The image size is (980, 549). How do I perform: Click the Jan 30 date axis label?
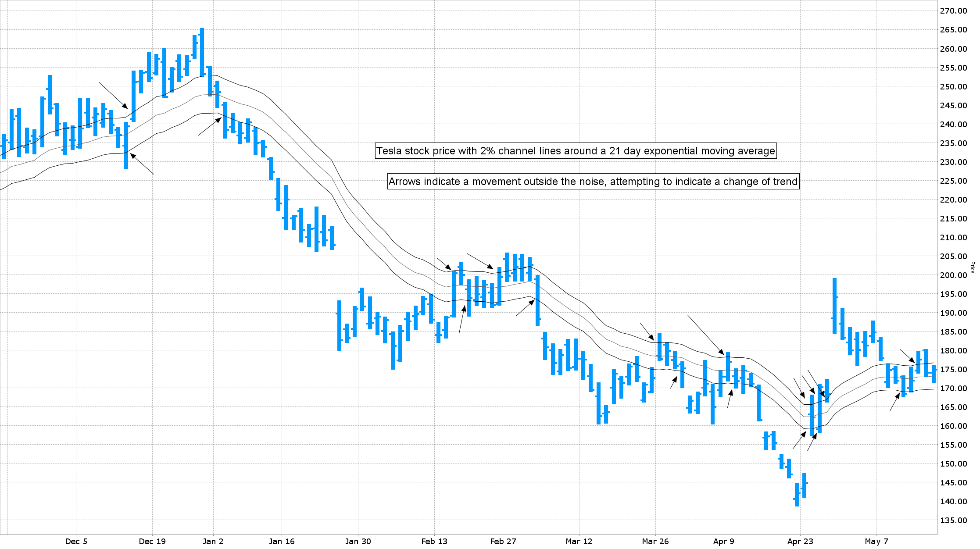point(358,541)
